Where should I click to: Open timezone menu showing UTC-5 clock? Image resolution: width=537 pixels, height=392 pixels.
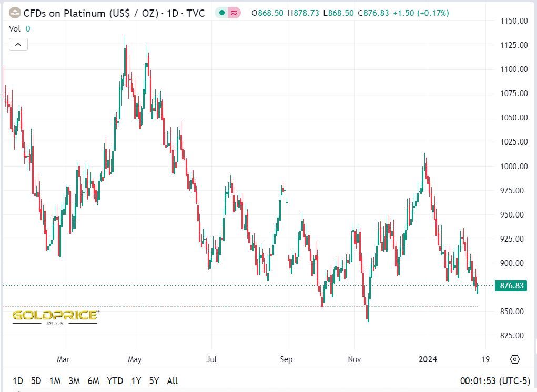[495, 381]
